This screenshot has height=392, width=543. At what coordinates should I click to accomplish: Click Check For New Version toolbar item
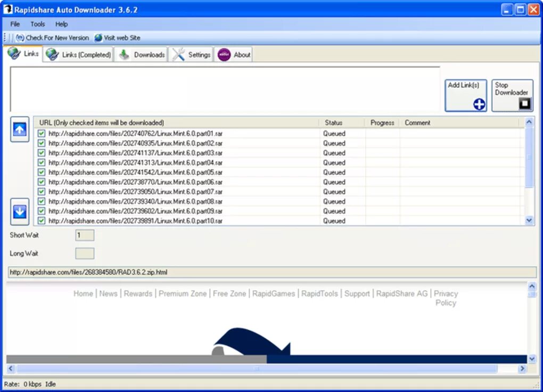(53, 38)
